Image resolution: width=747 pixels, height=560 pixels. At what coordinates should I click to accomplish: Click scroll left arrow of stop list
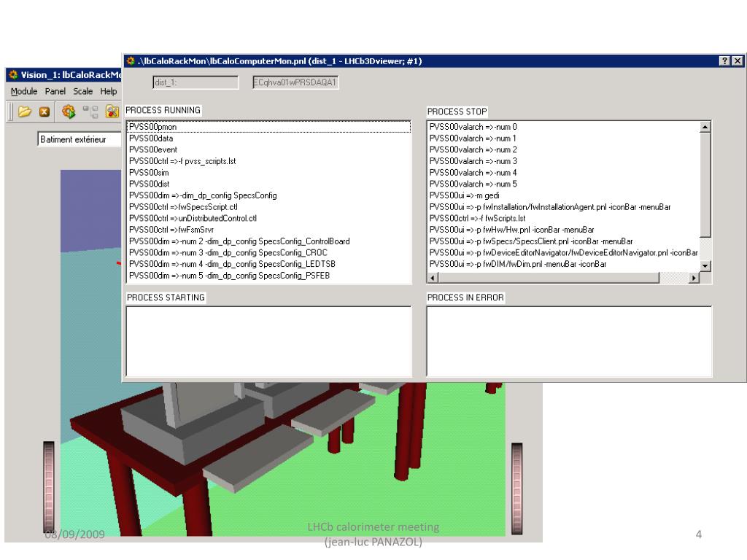[x=433, y=278]
